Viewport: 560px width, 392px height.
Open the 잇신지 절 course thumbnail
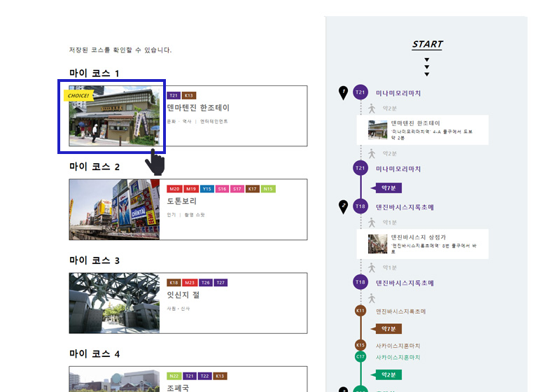pos(114,303)
